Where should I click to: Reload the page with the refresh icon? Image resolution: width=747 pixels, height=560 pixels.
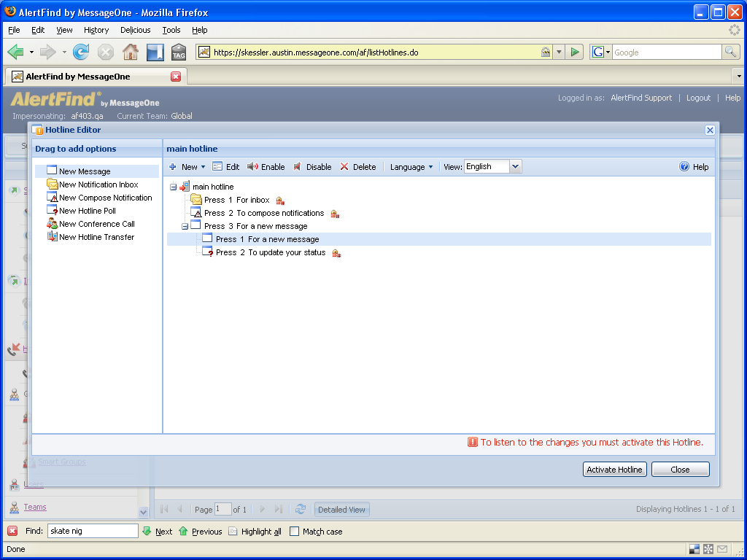80,52
